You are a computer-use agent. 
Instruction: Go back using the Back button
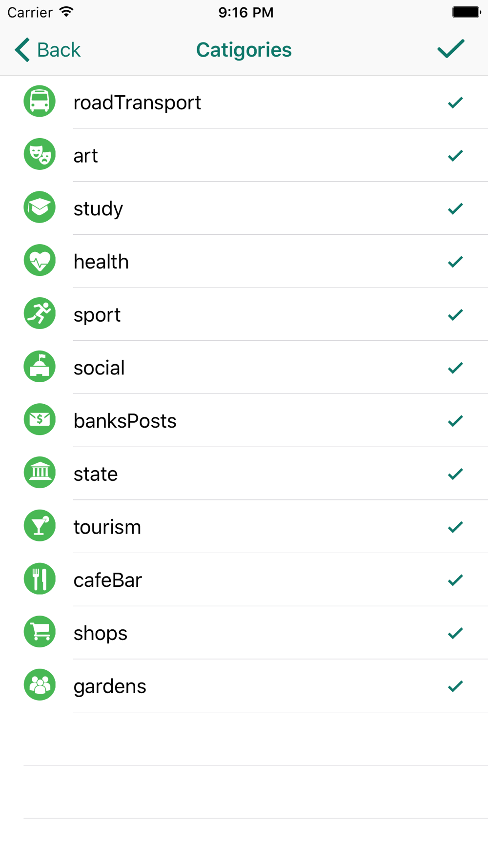pyautogui.click(x=47, y=50)
